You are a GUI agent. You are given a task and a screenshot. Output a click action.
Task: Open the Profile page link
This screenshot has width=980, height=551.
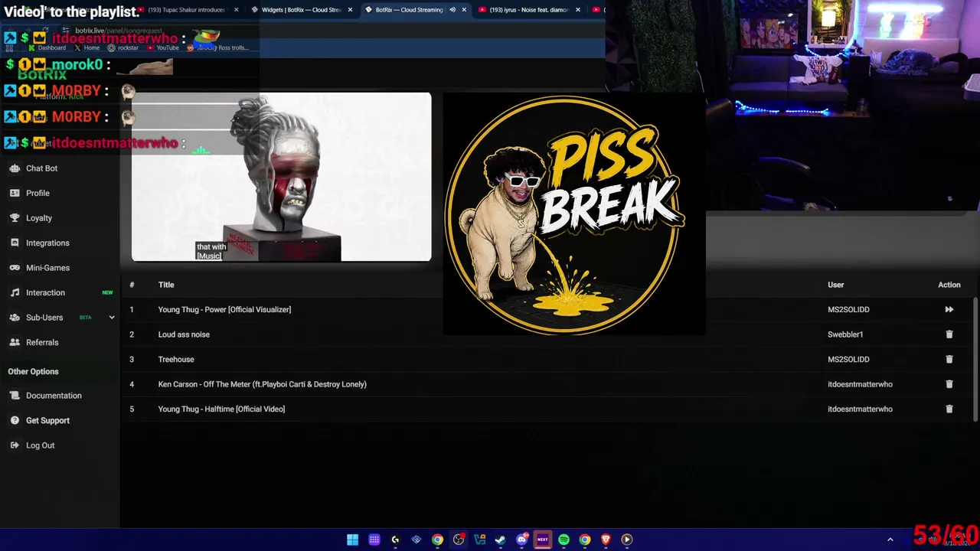pos(38,193)
